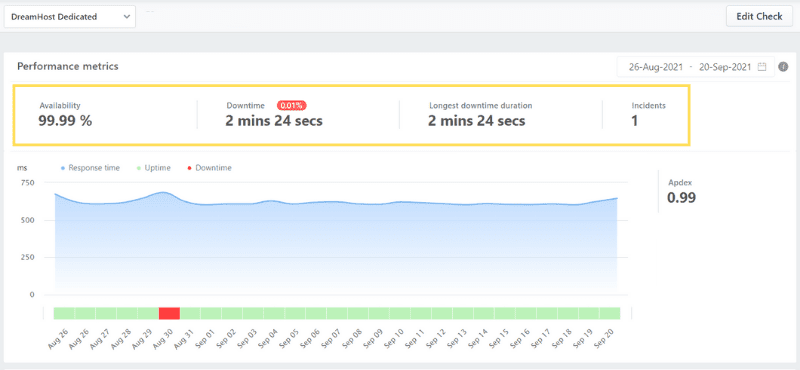
Task: Open the DreamHost Dedicated dropdown
Action: pyautogui.click(x=70, y=17)
